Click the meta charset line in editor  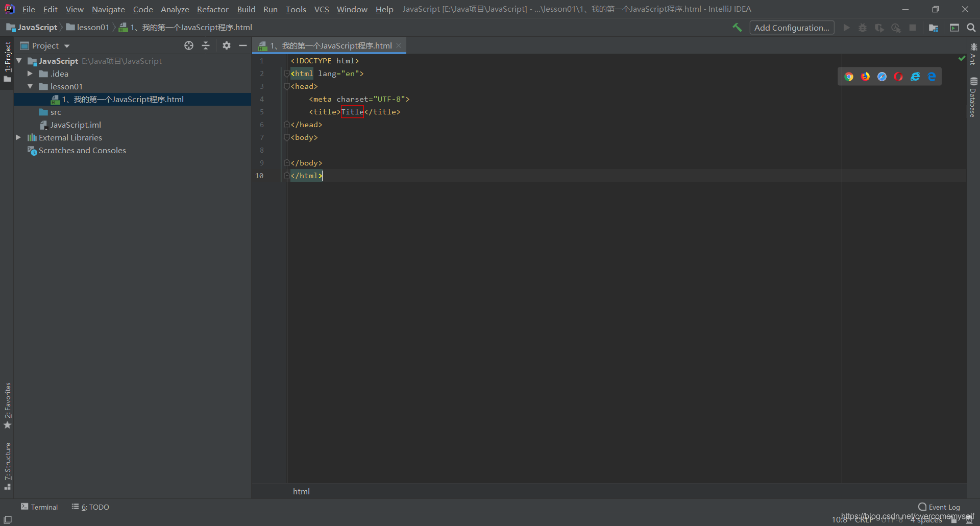[359, 99]
